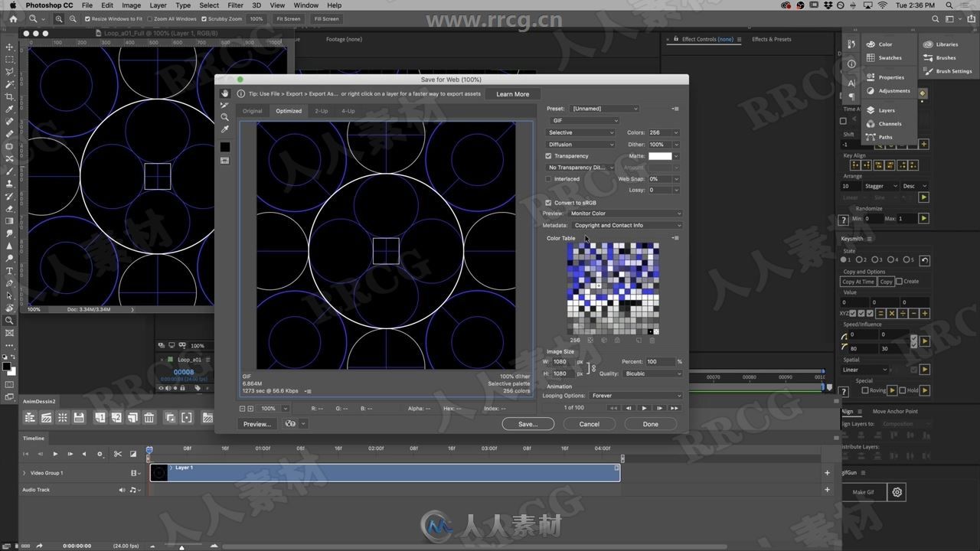Viewport: 980px width, 551px height.
Task: Click the zoom in plus icon in Save for Web
Action: 250,409
